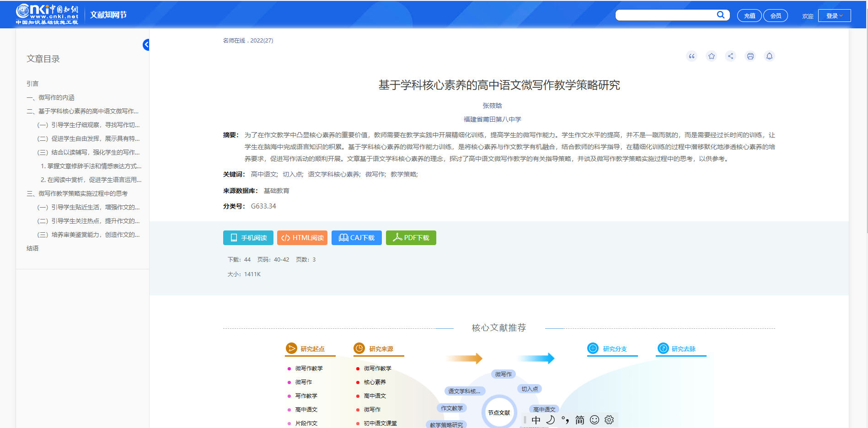The height and width of the screenshot is (428, 868).
Task: Jump to 二、基于学科核心素养 section
Action: (x=82, y=111)
